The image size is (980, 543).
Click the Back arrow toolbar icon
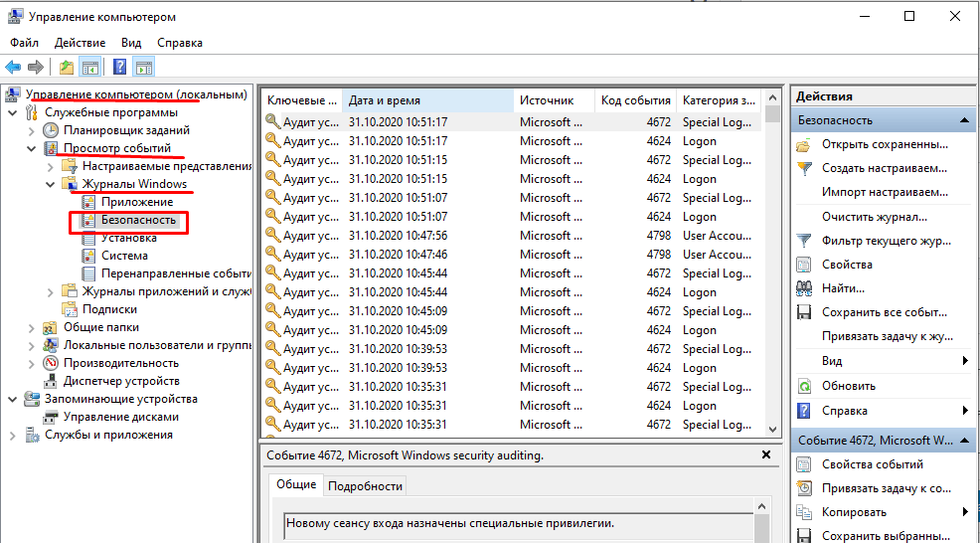(x=13, y=67)
